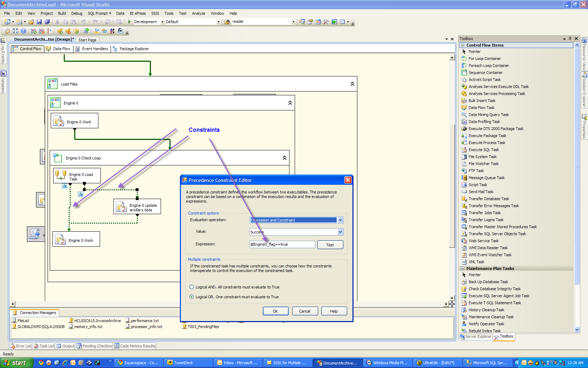Switch to TweetDeck in the taskbar
The height and width of the screenshot is (368, 588).
point(188,363)
